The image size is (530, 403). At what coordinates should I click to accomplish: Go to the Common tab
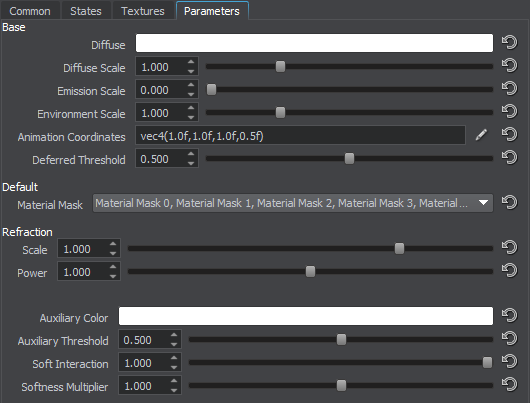tap(30, 11)
